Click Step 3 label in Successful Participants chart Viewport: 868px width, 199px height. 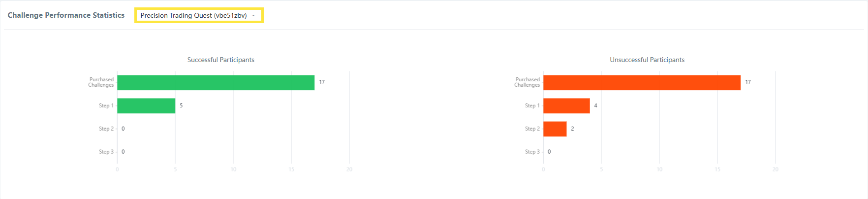[106, 152]
